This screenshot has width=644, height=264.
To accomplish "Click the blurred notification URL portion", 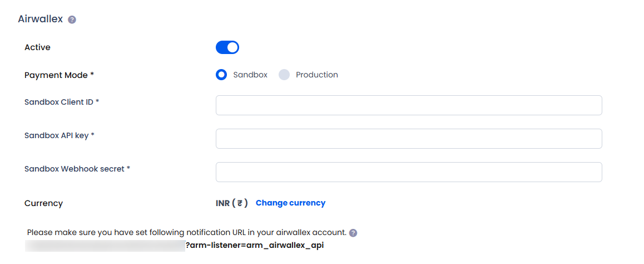I will point(106,245).
